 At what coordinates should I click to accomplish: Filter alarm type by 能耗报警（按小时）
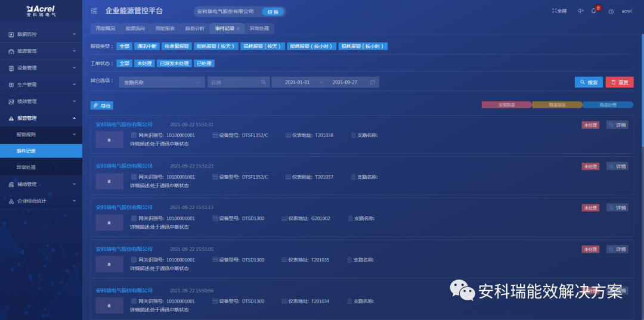(312, 46)
